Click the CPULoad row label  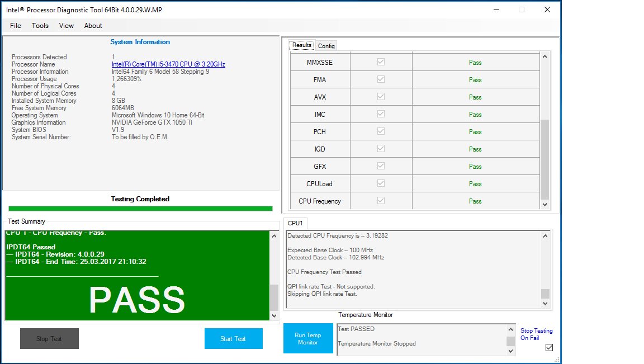click(x=320, y=183)
